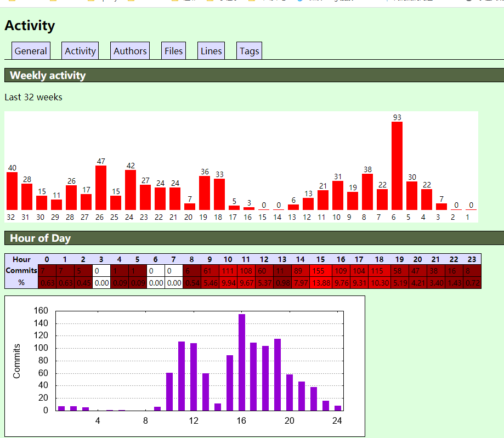This screenshot has height=438, width=504.
Task: Click the white 0 commits cell for hour 3
Action: (101, 271)
